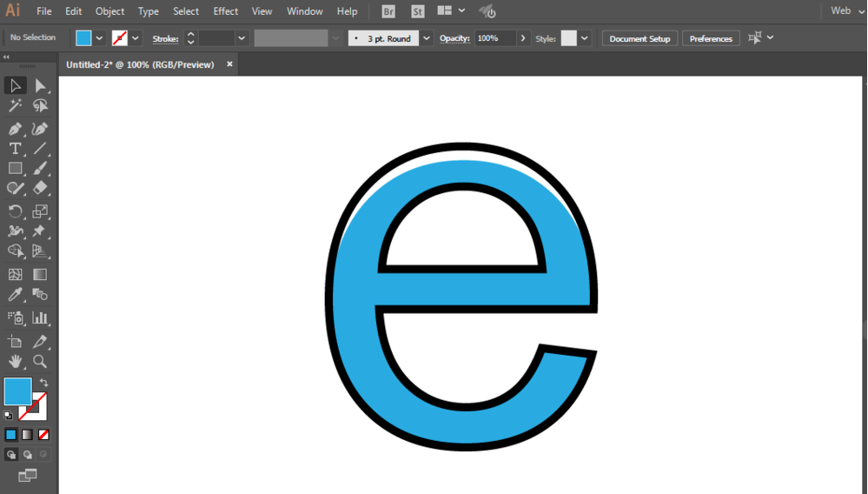Open the 3 pt. Round brush dropdown

click(427, 38)
